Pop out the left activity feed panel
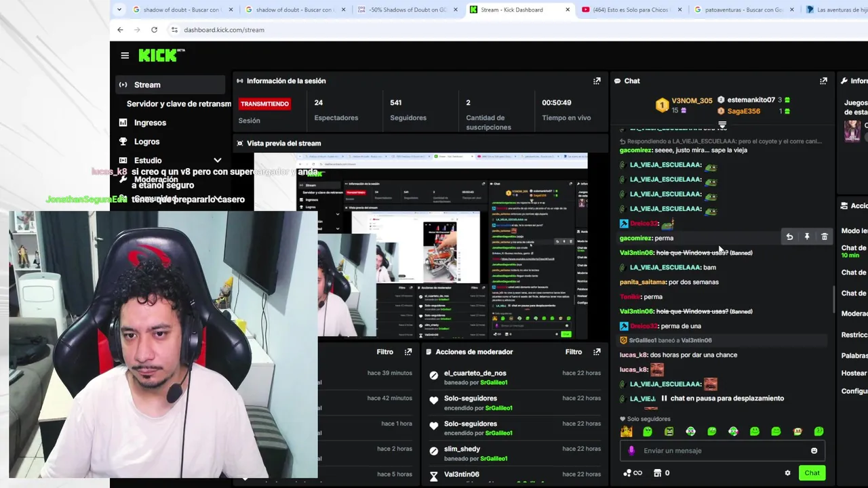This screenshot has height=488, width=868. 408,352
